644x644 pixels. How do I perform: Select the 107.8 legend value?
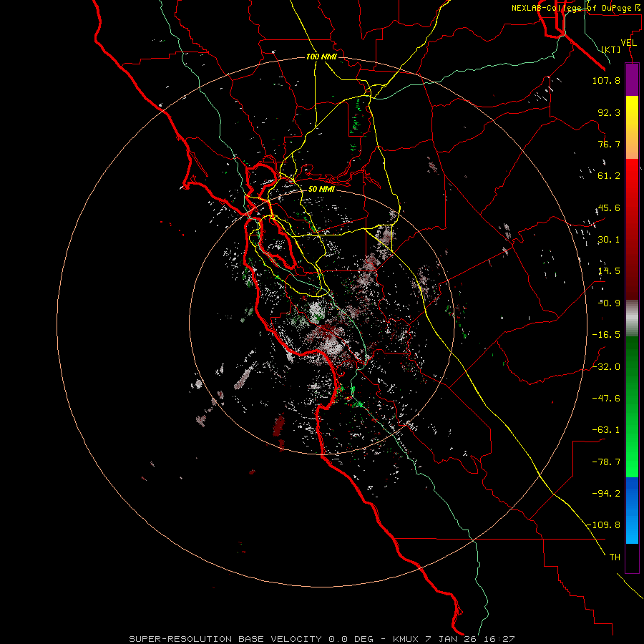[606, 80]
